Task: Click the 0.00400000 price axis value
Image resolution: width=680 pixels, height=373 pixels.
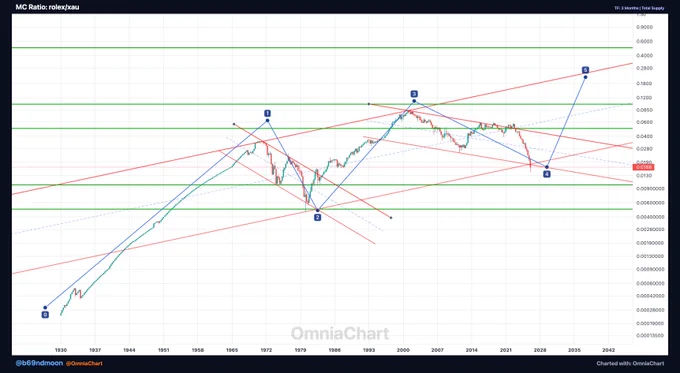Action: [650, 217]
